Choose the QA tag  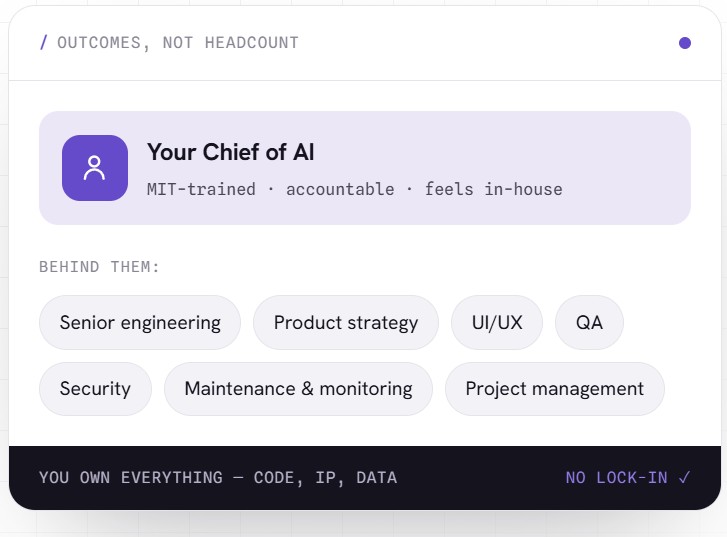tap(589, 323)
